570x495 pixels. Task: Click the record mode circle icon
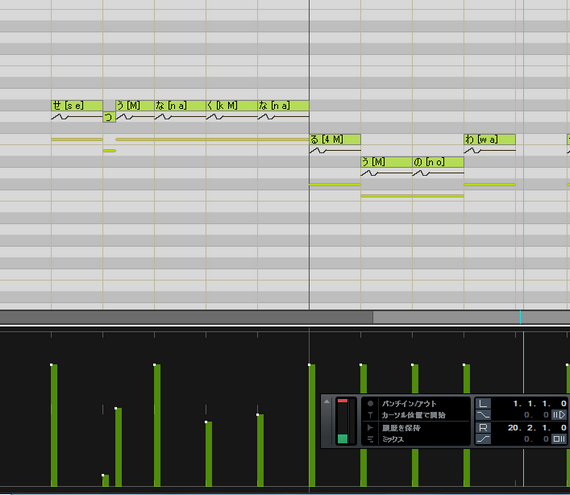370,403
